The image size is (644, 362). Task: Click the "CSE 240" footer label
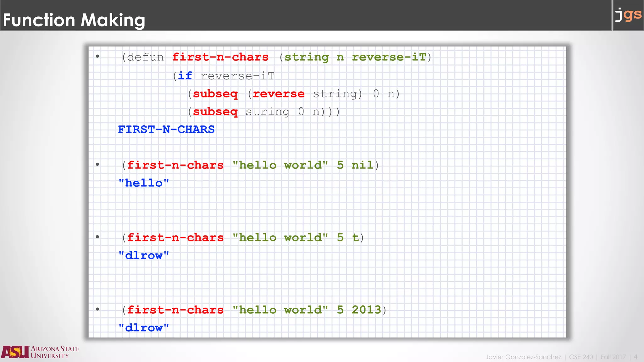click(x=581, y=357)
